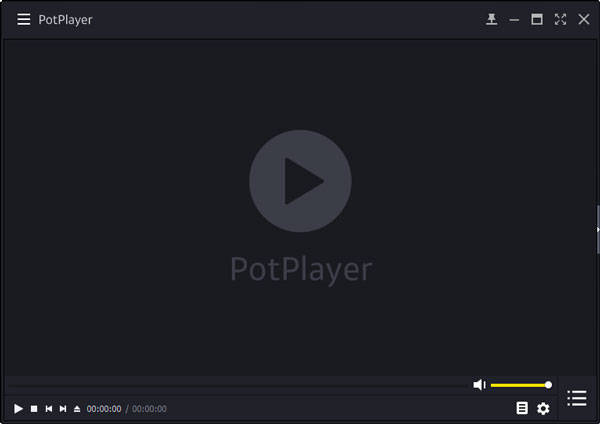Pin window always on top

pyautogui.click(x=492, y=19)
